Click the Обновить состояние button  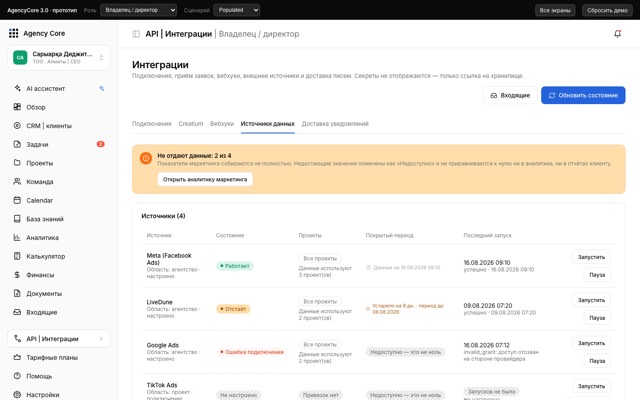[583, 95]
